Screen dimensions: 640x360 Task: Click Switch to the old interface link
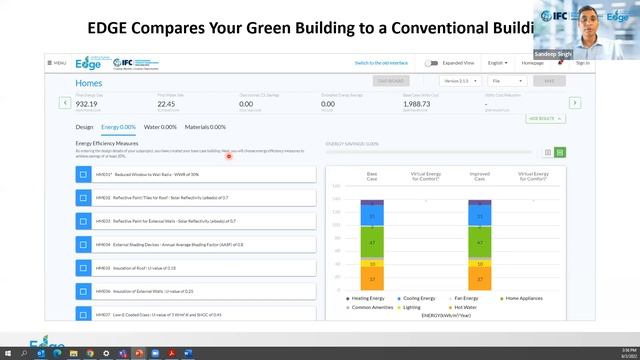[381, 63]
